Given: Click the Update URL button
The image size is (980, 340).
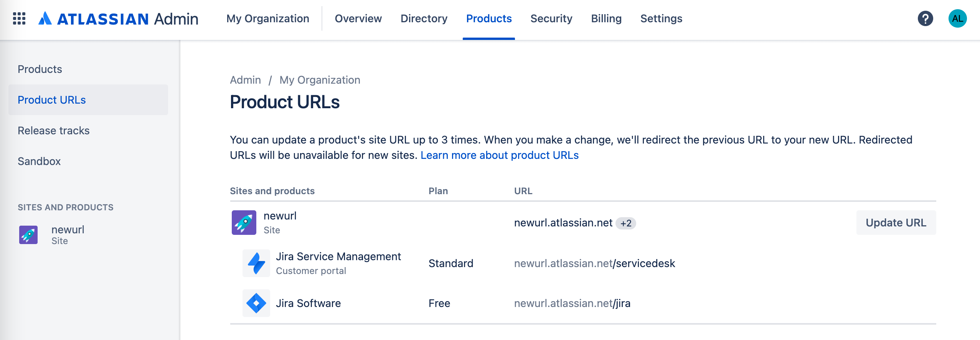Looking at the screenshot, I should tap(896, 223).
